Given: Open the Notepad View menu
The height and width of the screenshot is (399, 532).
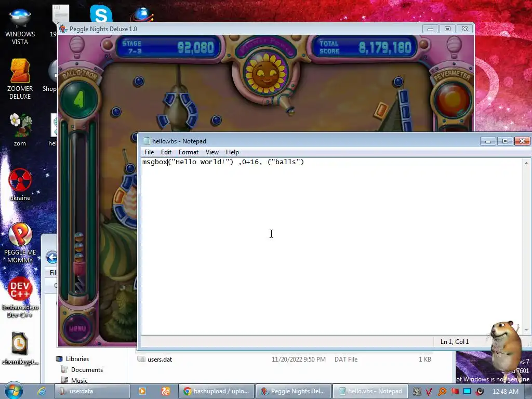Looking at the screenshot, I should pyautogui.click(x=212, y=152).
